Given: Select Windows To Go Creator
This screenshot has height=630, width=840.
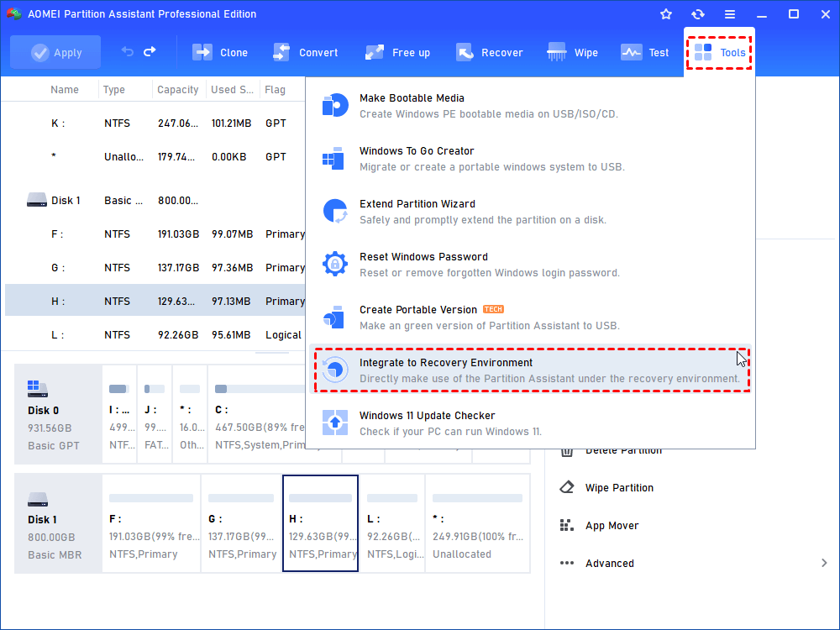Looking at the screenshot, I should pos(530,159).
